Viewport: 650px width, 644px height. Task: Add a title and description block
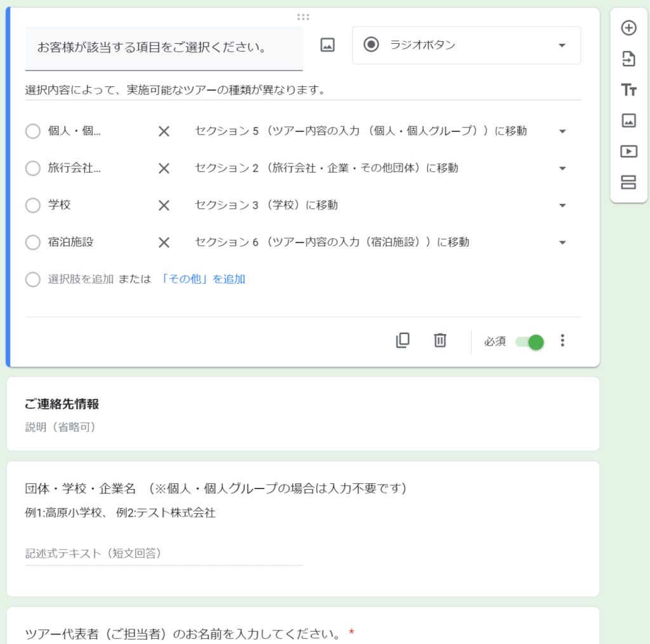(x=628, y=90)
